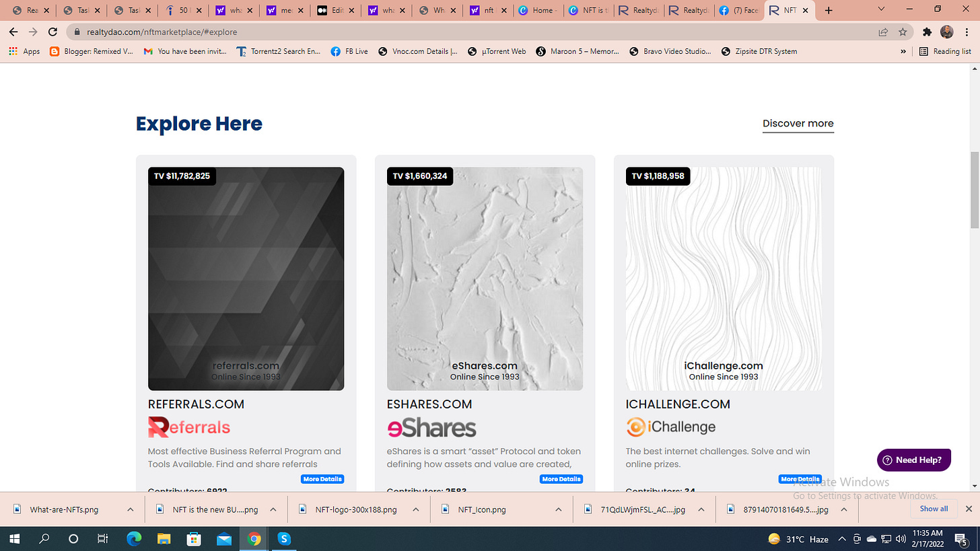The height and width of the screenshot is (551, 980).
Task: Open Blogger: Remixed V... bookmark
Action: 92,51
